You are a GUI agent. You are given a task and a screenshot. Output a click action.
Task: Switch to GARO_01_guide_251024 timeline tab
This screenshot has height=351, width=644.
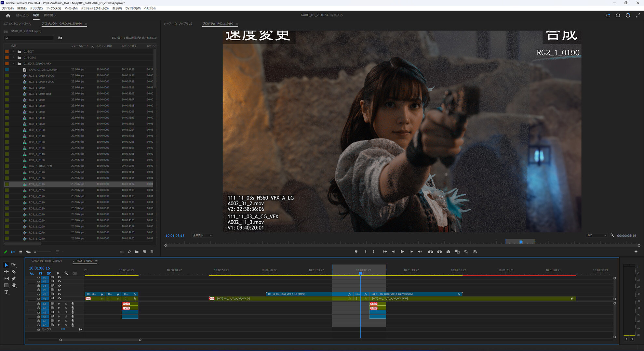[x=47, y=261]
